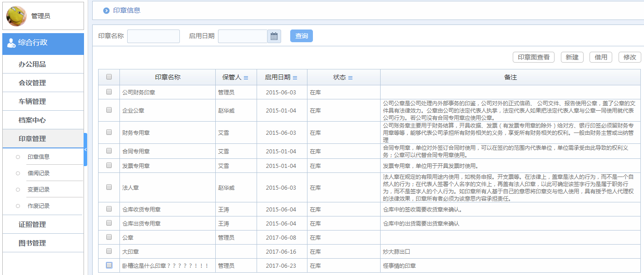
Task: Select the 法人章 row checkbox
Action: tap(109, 187)
